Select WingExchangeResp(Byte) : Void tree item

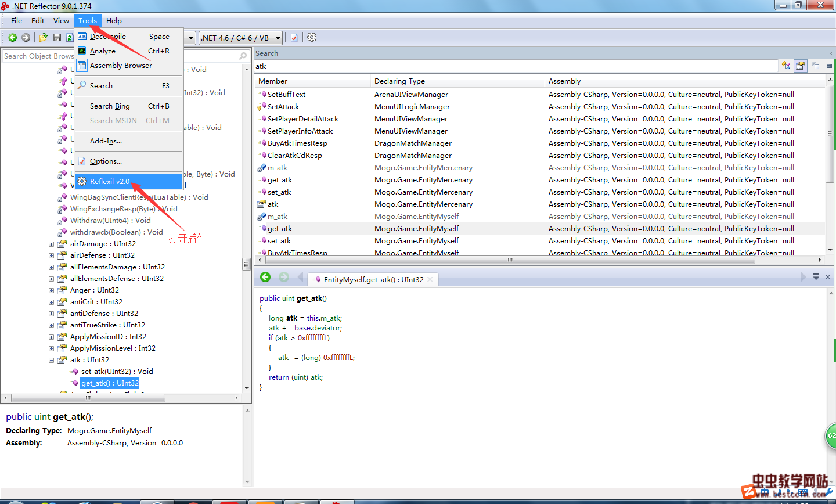[124, 209]
